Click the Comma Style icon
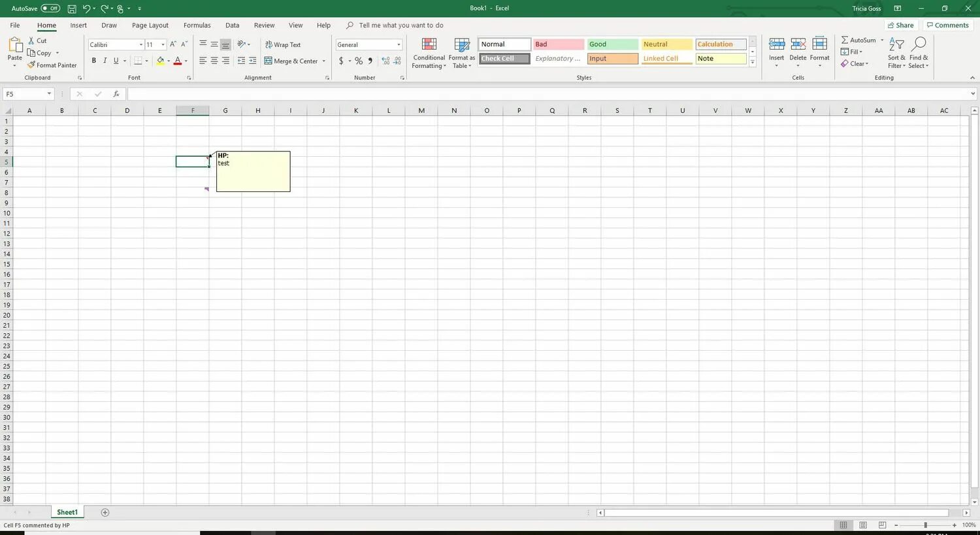980x535 pixels. point(370,61)
